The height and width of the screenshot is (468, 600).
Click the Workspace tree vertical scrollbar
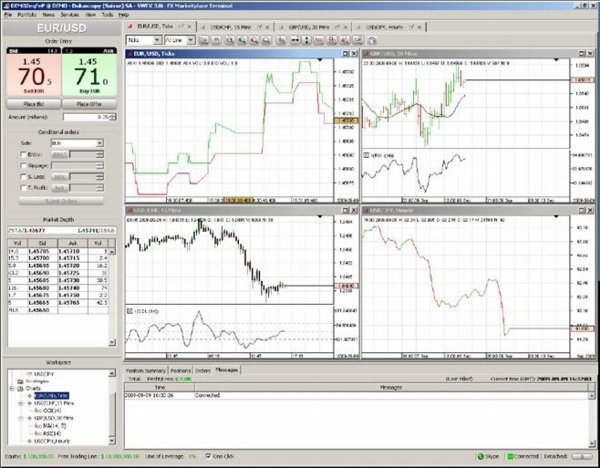pyautogui.click(x=112, y=407)
